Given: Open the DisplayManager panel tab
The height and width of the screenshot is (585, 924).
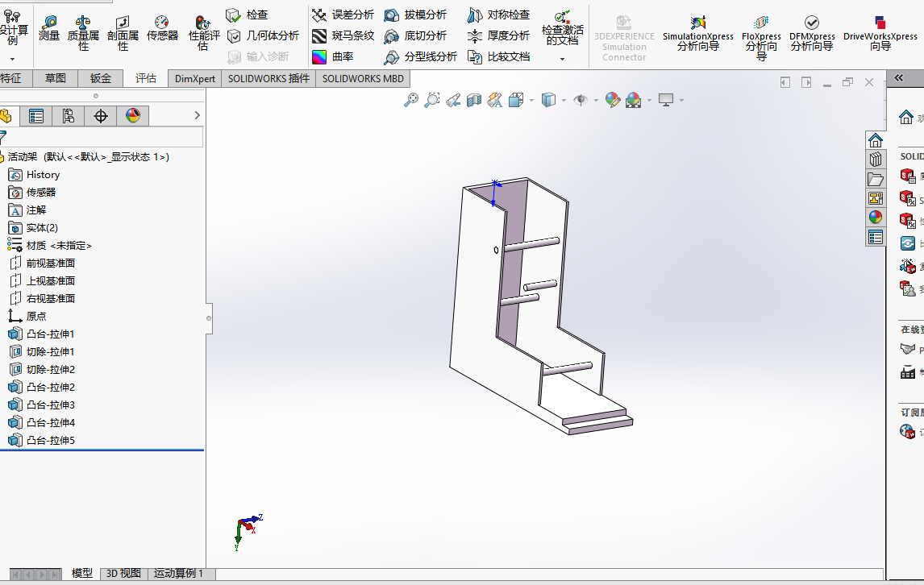Looking at the screenshot, I should (x=133, y=116).
